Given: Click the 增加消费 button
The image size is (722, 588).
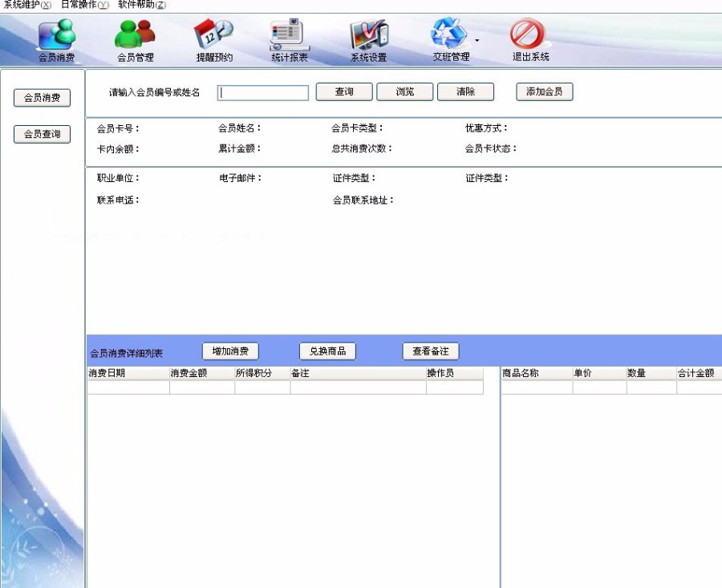Looking at the screenshot, I should (230, 351).
